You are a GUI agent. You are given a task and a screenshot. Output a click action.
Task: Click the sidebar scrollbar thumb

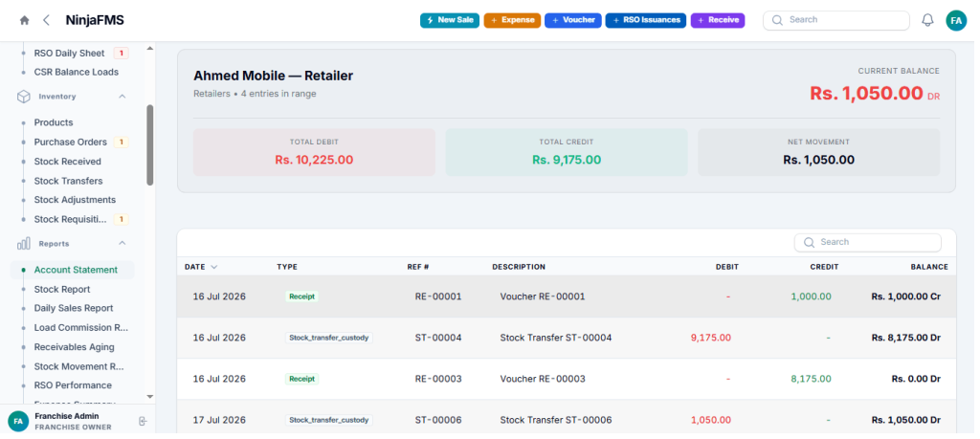(x=150, y=144)
